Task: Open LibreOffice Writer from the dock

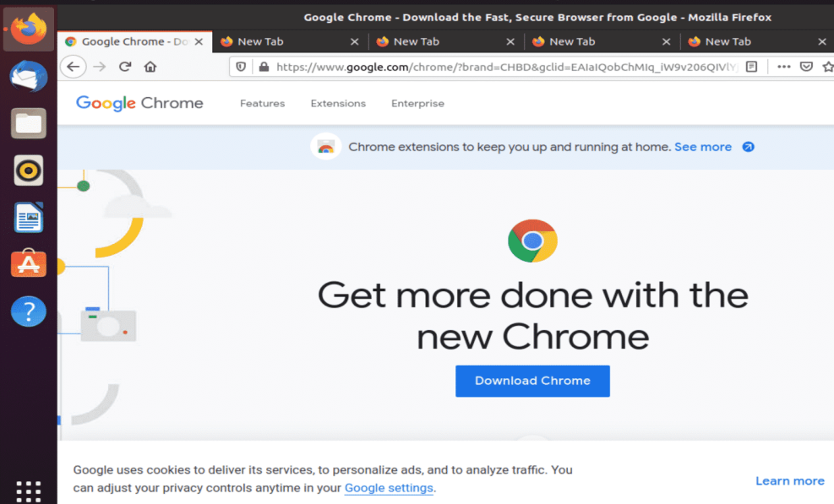Action: (28, 217)
